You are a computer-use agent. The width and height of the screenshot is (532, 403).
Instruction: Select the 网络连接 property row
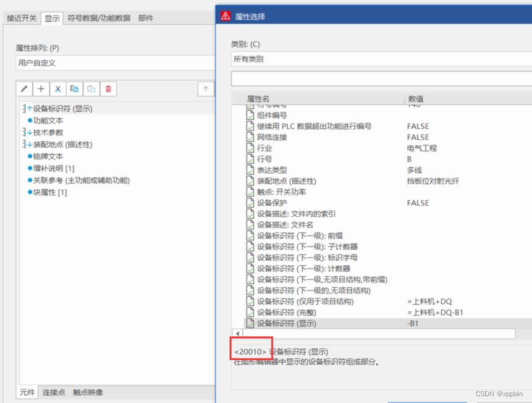[272, 137]
